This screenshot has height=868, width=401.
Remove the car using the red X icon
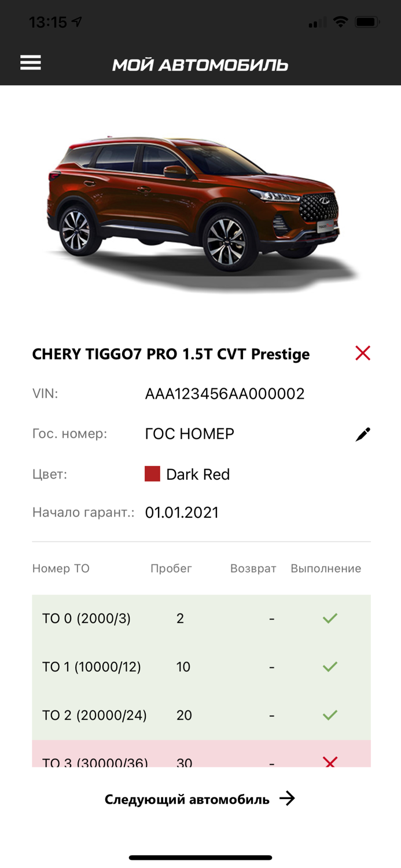coord(362,352)
